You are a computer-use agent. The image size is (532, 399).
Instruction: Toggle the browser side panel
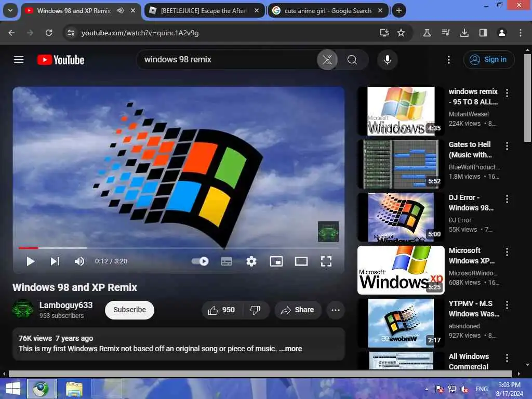tap(483, 33)
